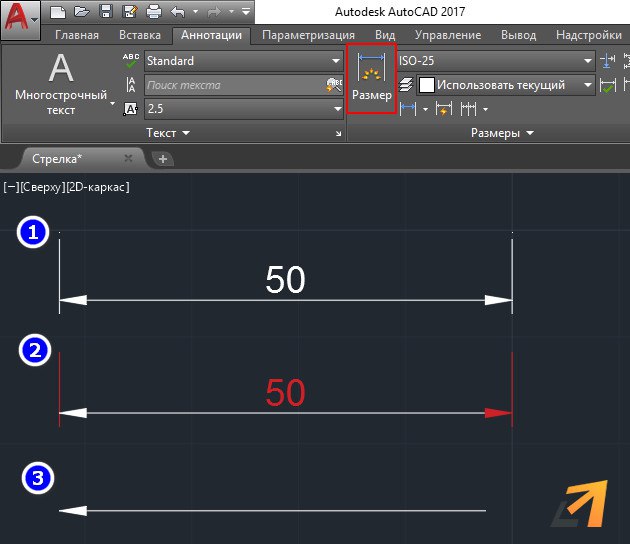The height and width of the screenshot is (544, 630).
Task: Add a new drawing tab with plus
Action: [163, 159]
